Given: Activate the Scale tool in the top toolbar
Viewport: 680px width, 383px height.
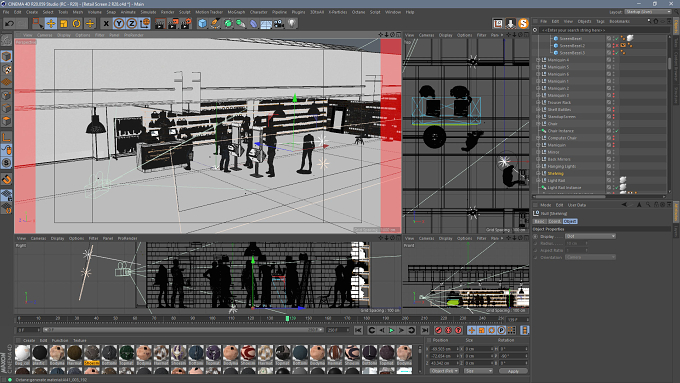Looking at the screenshot, I should [64, 23].
